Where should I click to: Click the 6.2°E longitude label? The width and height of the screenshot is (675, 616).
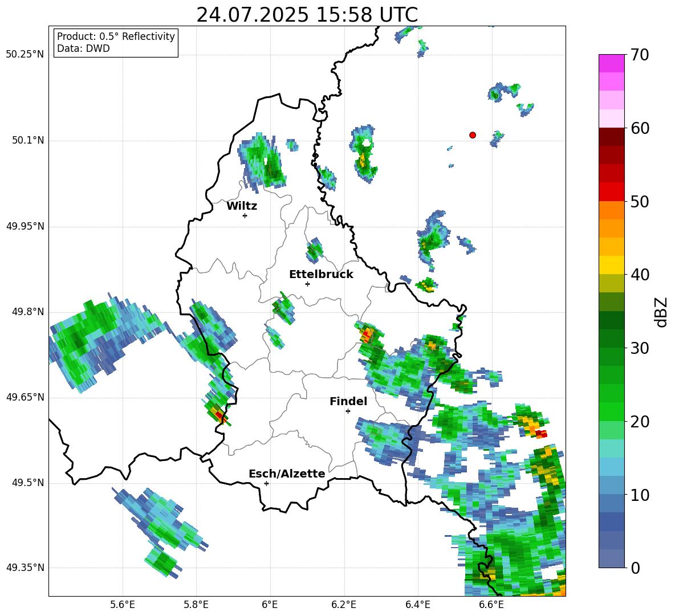(344, 605)
